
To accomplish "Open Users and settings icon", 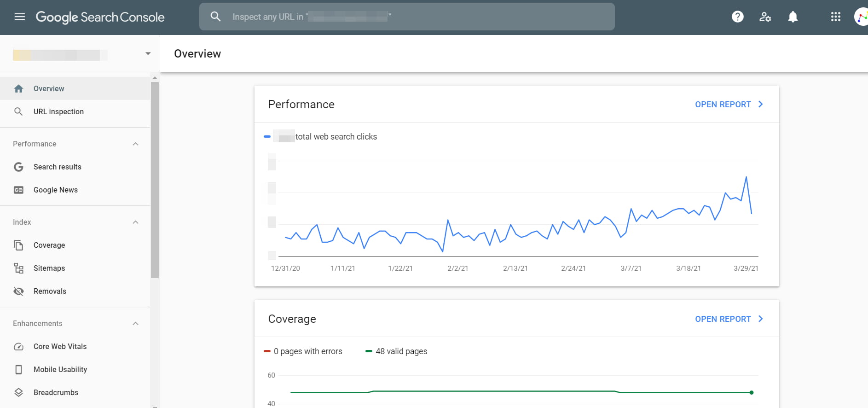I will pyautogui.click(x=765, y=17).
